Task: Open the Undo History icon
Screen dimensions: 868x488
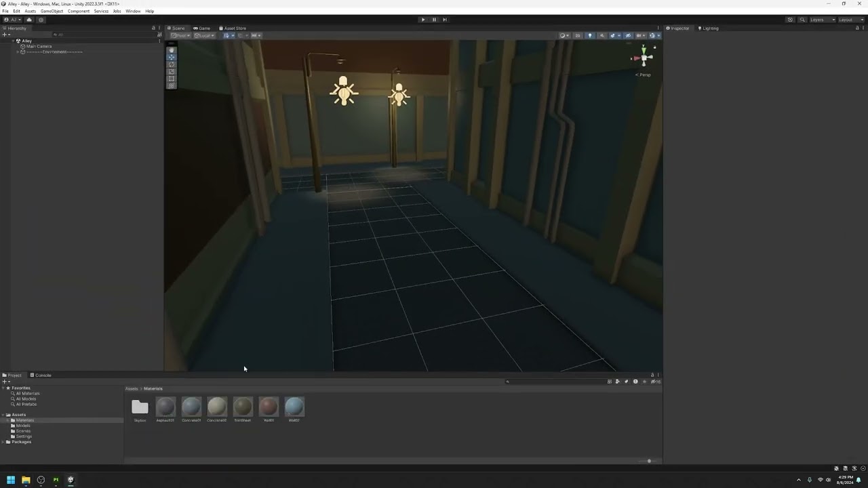Action: pos(790,20)
